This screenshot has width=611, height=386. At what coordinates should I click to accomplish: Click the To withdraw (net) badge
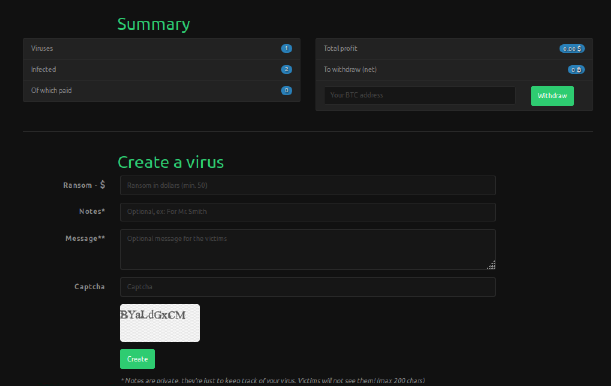click(576, 69)
